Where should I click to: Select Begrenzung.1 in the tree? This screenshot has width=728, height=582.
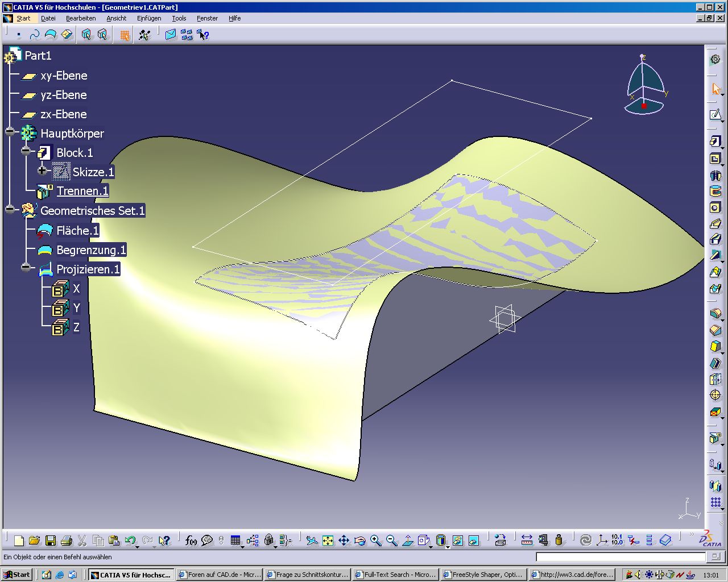[91, 250]
